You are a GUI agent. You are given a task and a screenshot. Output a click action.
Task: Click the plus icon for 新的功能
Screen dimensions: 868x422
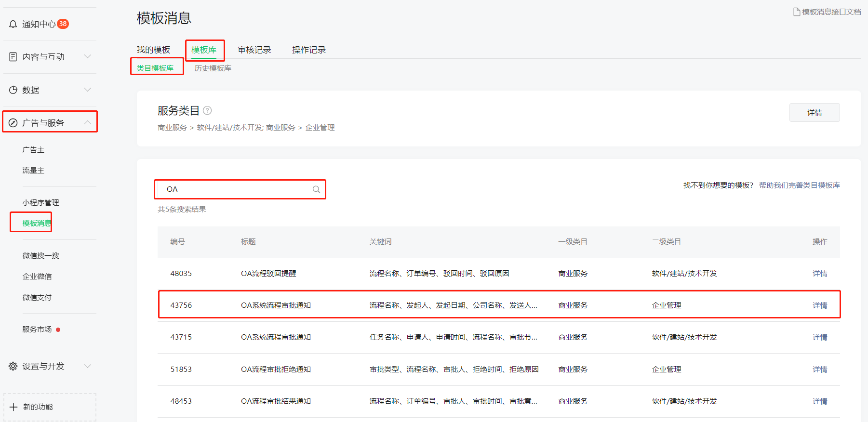(x=13, y=407)
